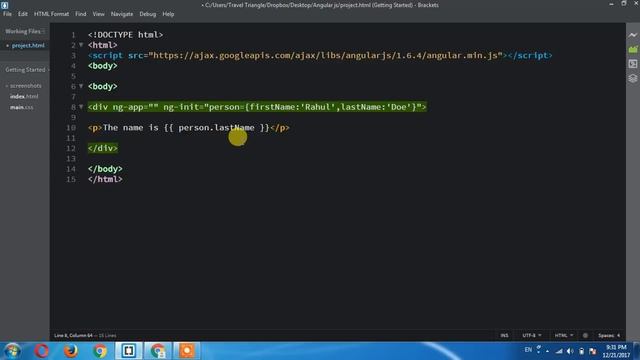Viewport: 640px width, 360px height.
Task: Open the Help menu
Action: pos(168,14)
